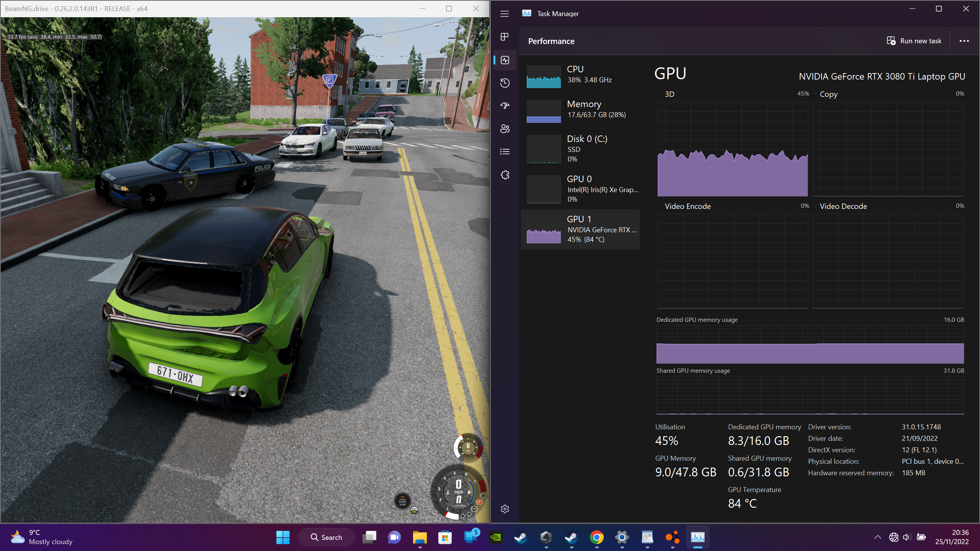Open Users page icon in sidebar
The width and height of the screenshot is (980, 551).
[505, 129]
